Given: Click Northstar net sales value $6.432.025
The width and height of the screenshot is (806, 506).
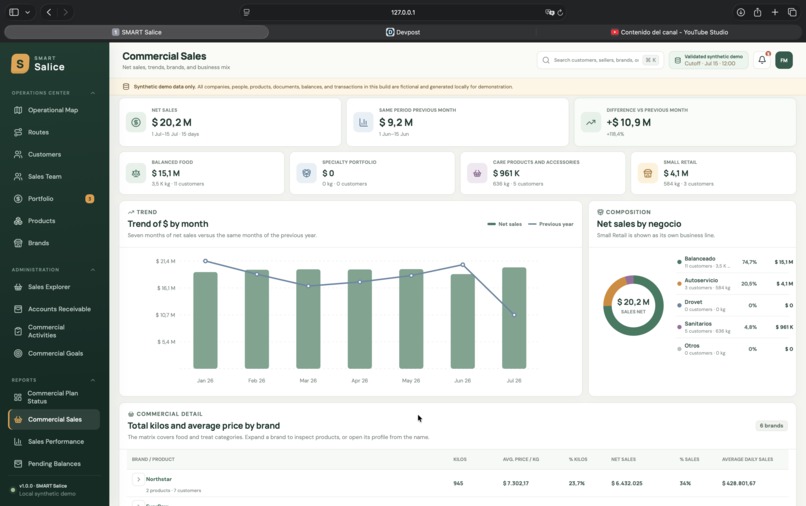Looking at the screenshot, I should click(x=627, y=483).
